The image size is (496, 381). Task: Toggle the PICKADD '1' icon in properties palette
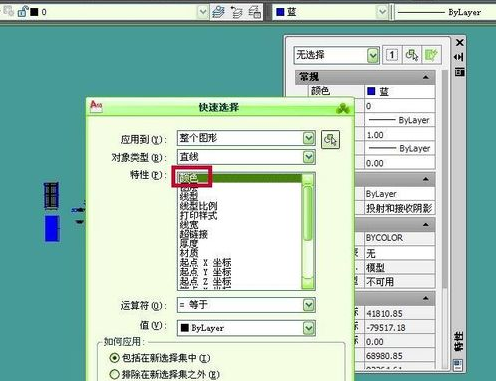[x=392, y=55]
